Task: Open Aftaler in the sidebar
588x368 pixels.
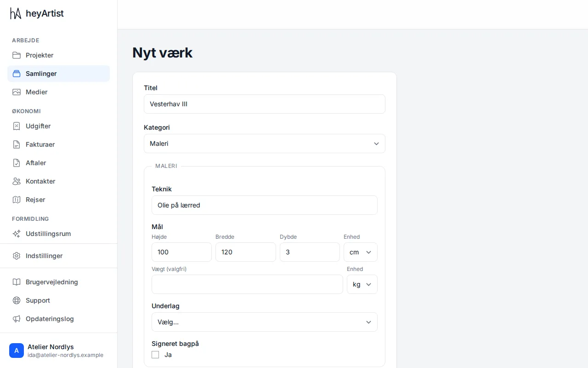Action: [x=58, y=163]
